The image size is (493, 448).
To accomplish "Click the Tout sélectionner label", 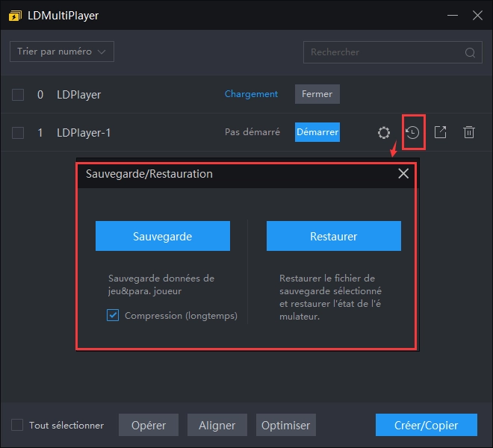I will coord(66,426).
